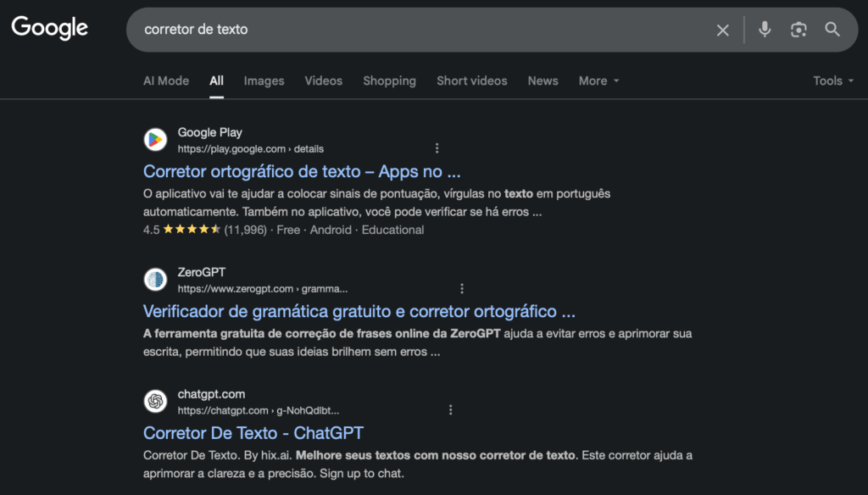
Task: Open the Short videos tab
Action: pyautogui.click(x=471, y=81)
